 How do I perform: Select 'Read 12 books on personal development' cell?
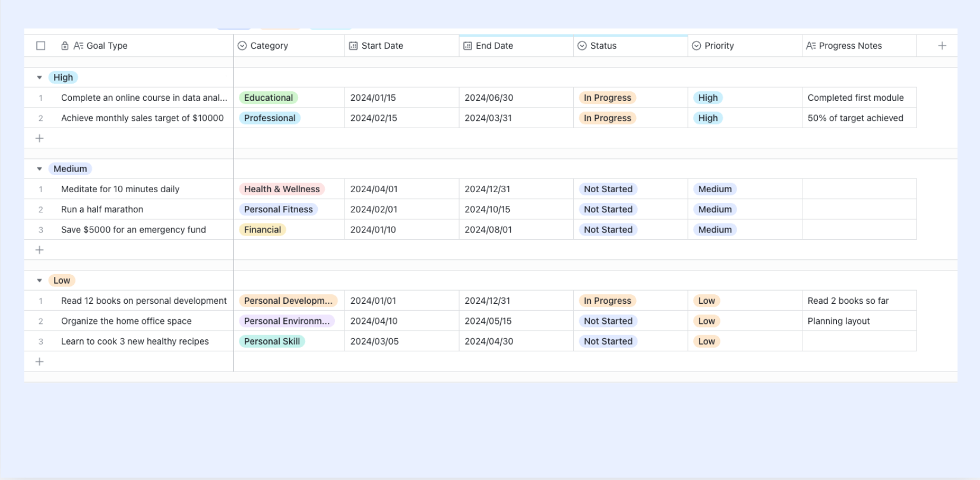pos(144,301)
